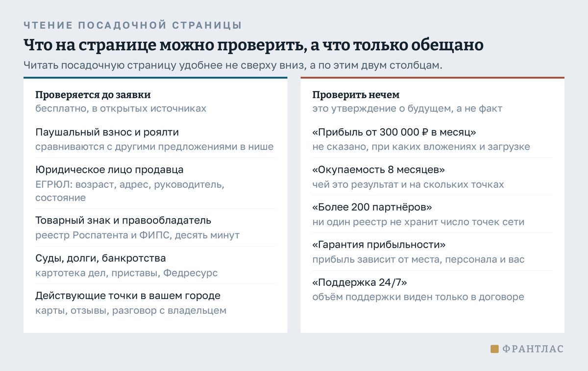
Task: Click the row 'Юридическое лицо продавца'
Action: click(x=109, y=170)
